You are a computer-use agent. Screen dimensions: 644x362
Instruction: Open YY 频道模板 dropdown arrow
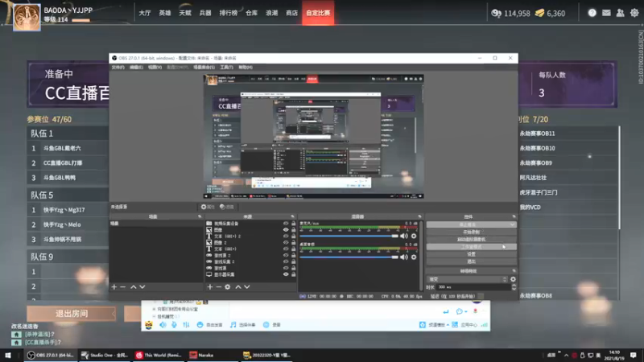coord(448,325)
